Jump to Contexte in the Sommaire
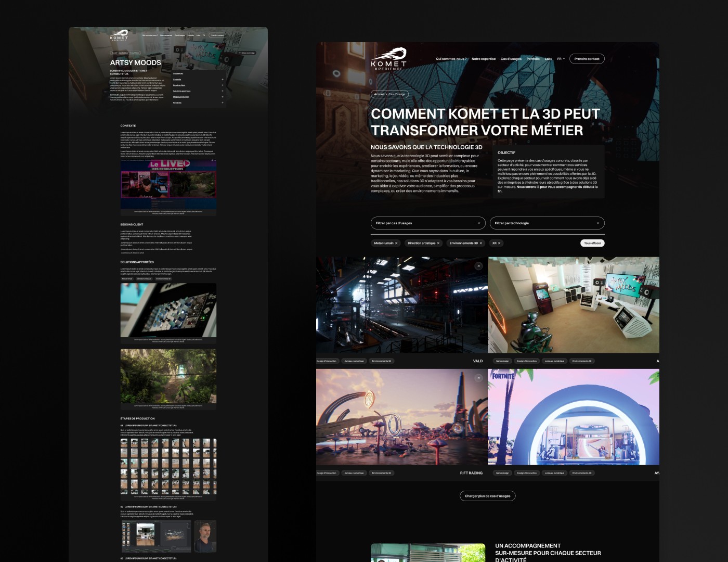 (177, 79)
